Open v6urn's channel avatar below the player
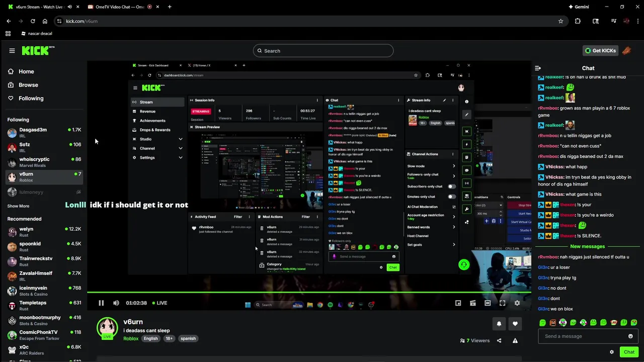Screen dimensions: 644x362 [x=107, y=328]
